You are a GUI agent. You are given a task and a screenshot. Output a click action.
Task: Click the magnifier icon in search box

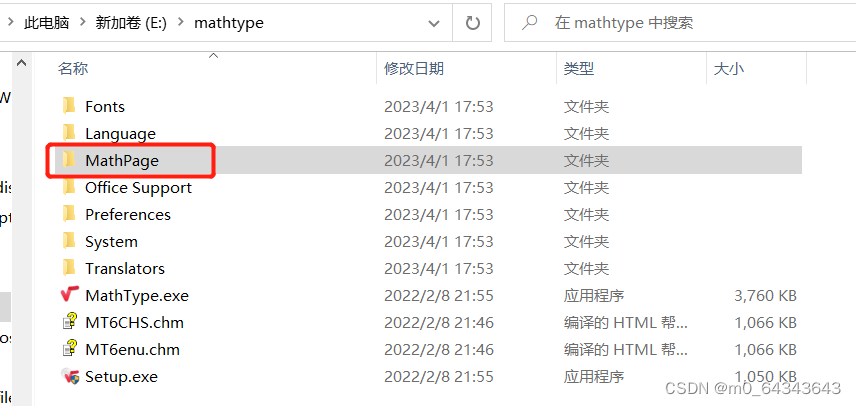[x=528, y=23]
